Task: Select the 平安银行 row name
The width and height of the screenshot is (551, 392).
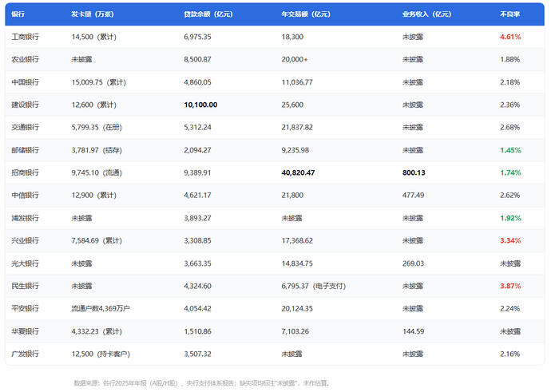Action: (25, 308)
